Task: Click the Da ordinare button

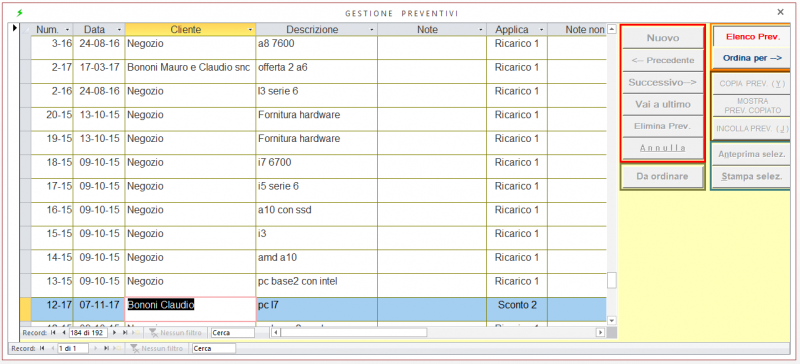Action: point(662,177)
